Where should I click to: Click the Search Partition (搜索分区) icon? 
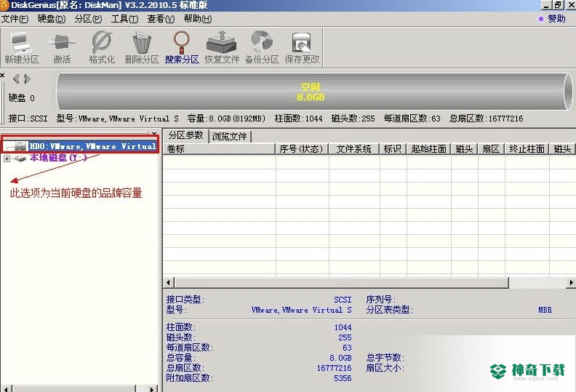[182, 47]
